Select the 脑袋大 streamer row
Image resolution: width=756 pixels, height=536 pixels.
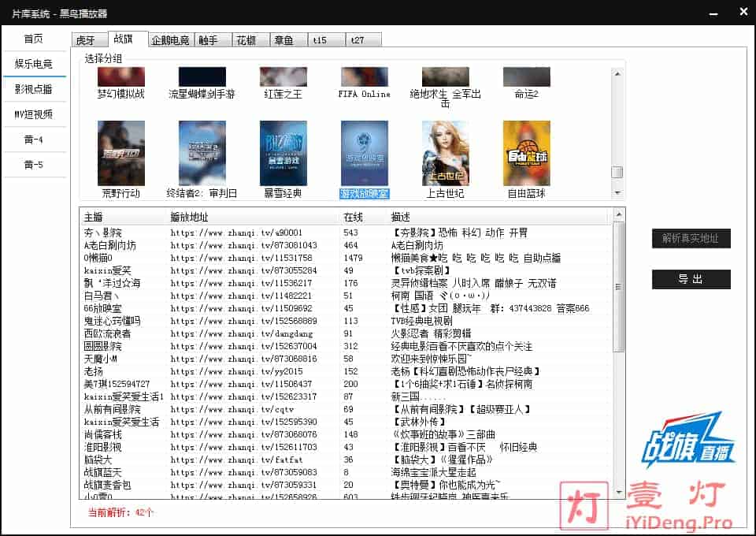click(346, 460)
